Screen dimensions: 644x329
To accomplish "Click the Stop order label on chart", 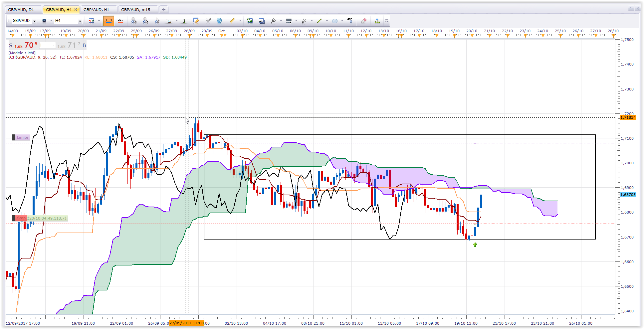I will (x=21, y=218).
